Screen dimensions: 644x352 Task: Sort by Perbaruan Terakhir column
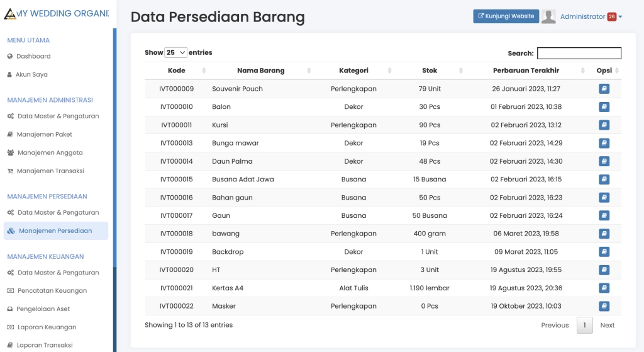[526, 71]
